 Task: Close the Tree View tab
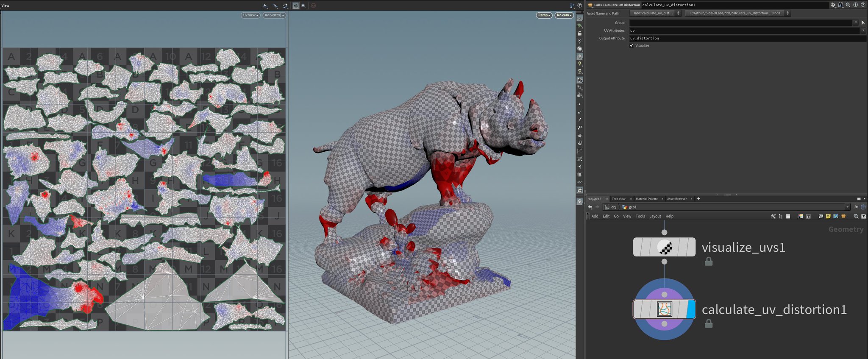(x=631, y=199)
